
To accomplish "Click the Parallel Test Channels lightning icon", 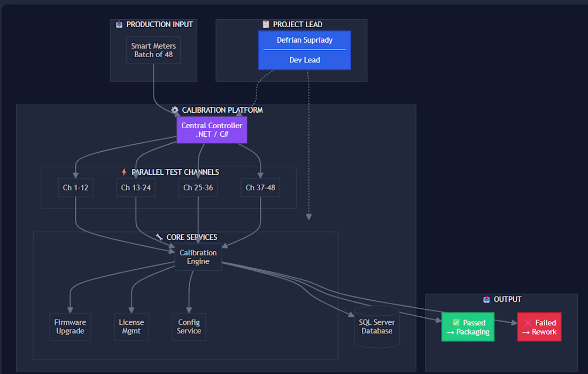I will tap(124, 172).
